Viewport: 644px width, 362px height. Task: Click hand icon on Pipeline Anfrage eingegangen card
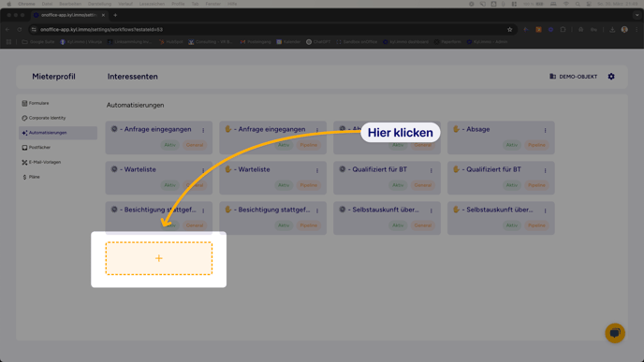(x=228, y=129)
